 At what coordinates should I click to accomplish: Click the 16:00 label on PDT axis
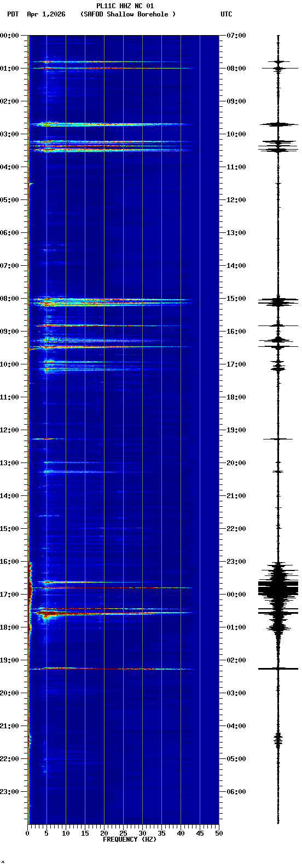tap(9, 562)
